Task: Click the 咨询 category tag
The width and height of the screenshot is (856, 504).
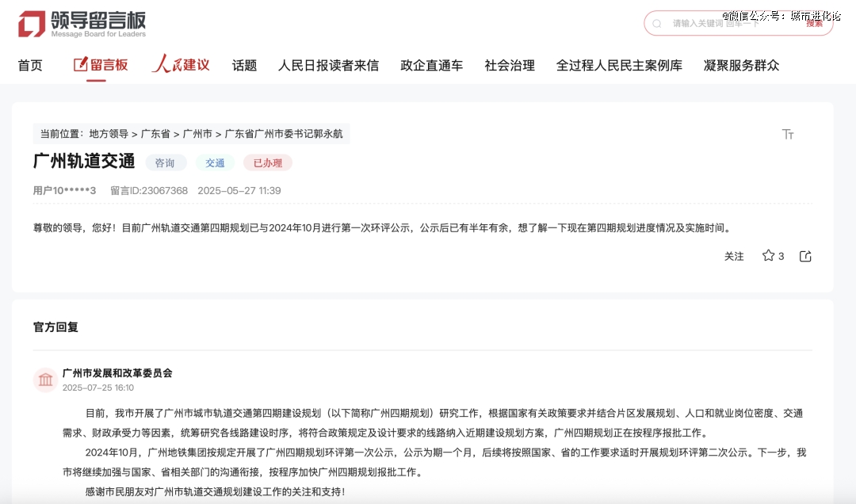Action: pyautogui.click(x=166, y=162)
